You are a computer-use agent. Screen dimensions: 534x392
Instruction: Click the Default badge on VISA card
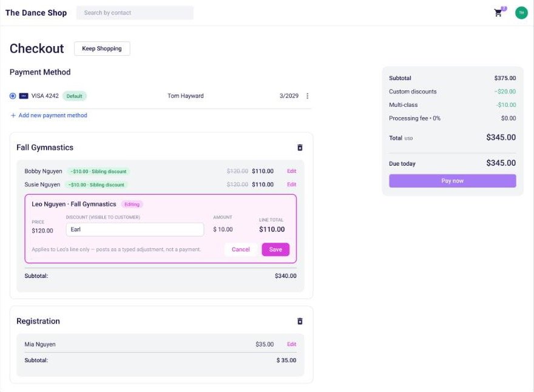point(74,96)
